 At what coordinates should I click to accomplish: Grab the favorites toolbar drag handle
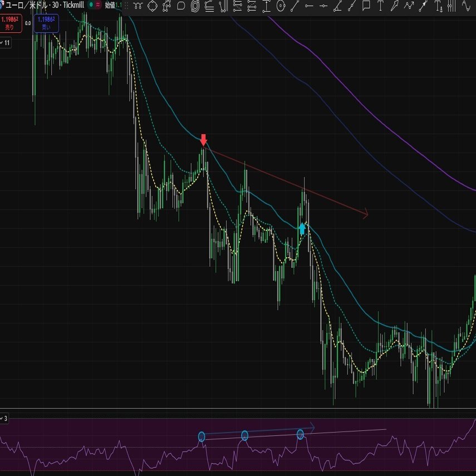(x=126, y=6)
